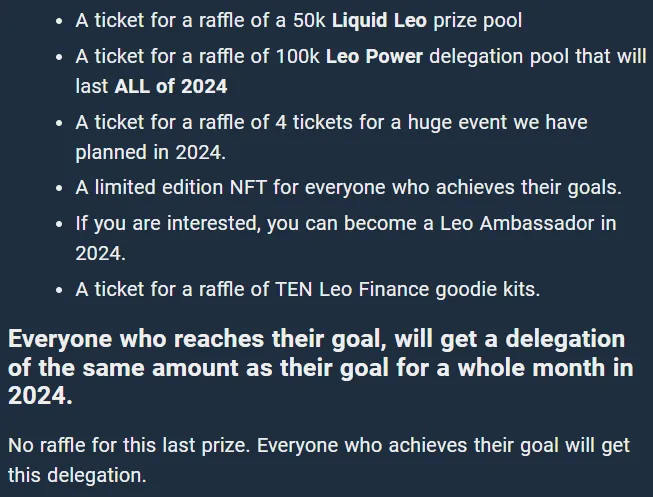Click the bold 'Leo Power' text

point(374,56)
